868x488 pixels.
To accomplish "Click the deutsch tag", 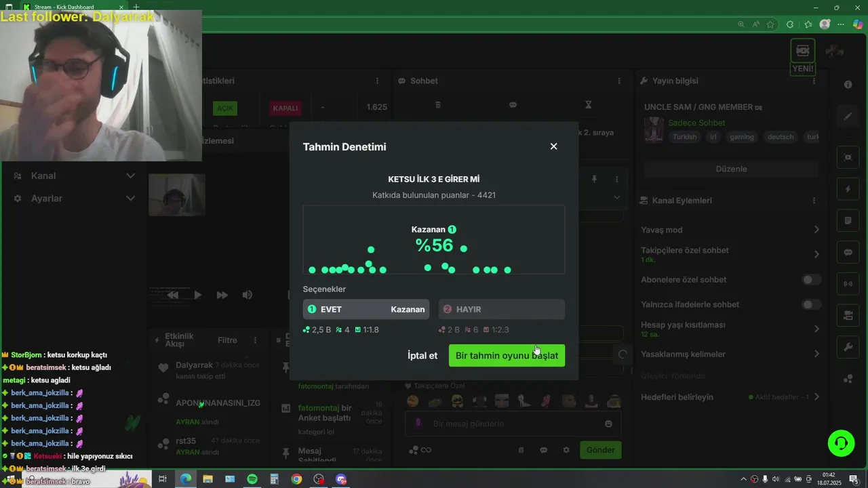I will tap(781, 137).
